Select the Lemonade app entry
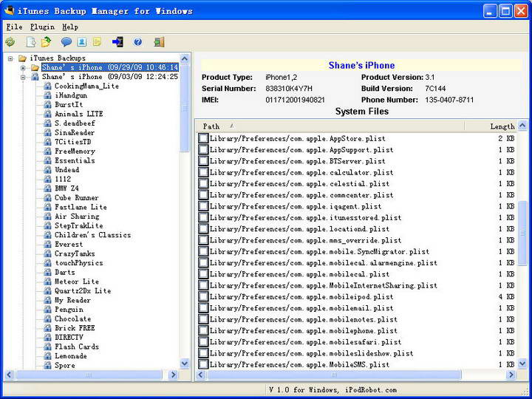This screenshot has width=532, height=399. pyautogui.click(x=71, y=356)
